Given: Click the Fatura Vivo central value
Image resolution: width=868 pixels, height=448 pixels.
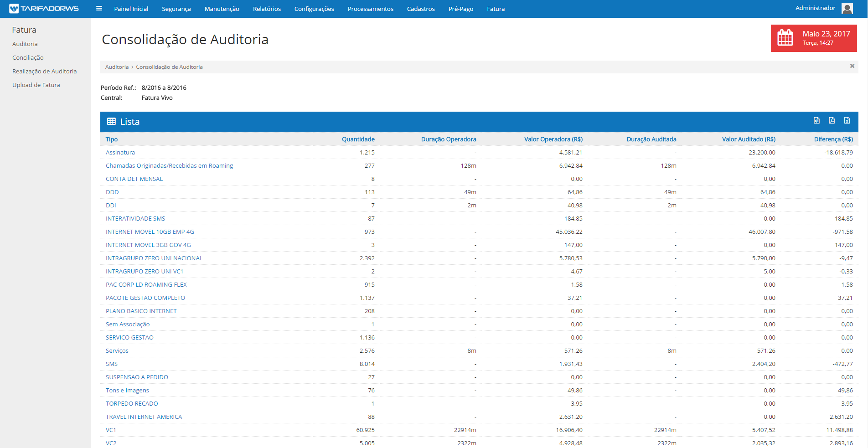Looking at the screenshot, I should coord(157,98).
